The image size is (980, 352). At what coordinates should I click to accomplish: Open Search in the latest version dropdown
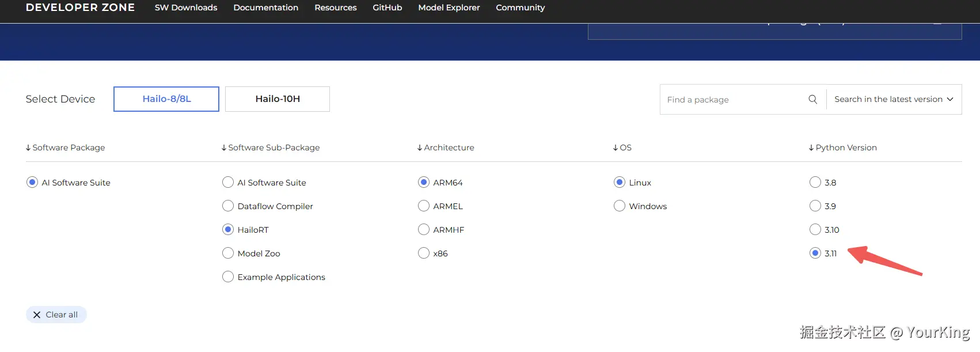click(894, 99)
